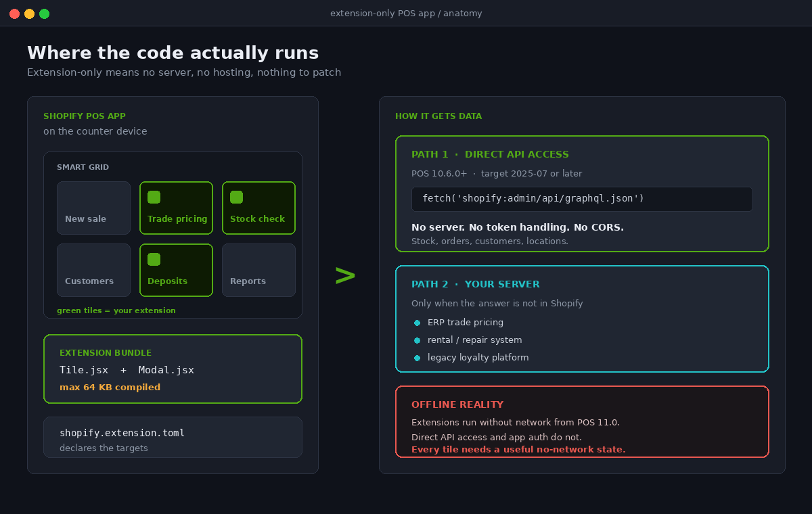Click the Path 1 Direct API Access heading
The width and height of the screenshot is (812, 514).
tap(490, 154)
